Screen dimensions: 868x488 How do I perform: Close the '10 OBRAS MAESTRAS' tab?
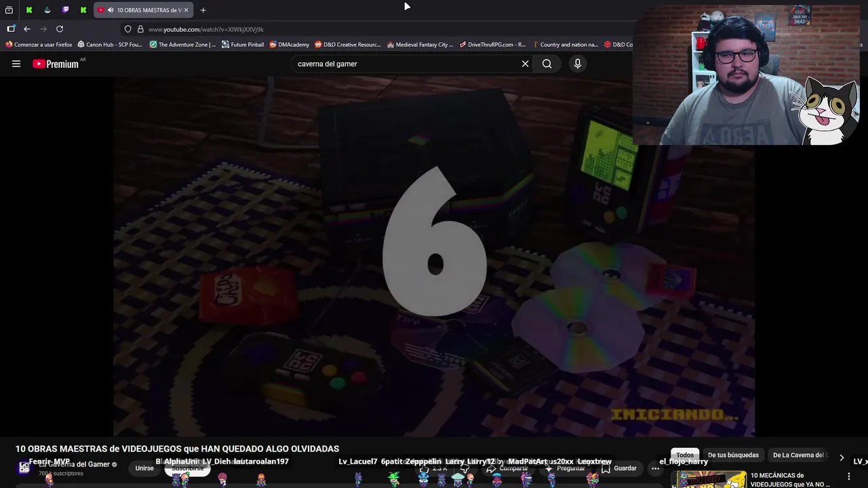(x=186, y=10)
